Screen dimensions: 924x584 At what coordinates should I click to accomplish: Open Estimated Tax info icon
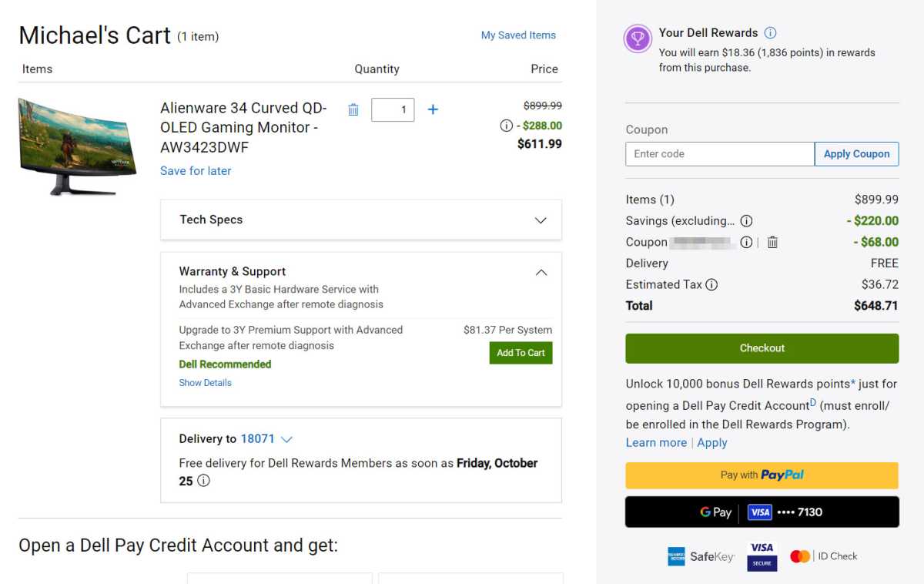click(x=711, y=284)
